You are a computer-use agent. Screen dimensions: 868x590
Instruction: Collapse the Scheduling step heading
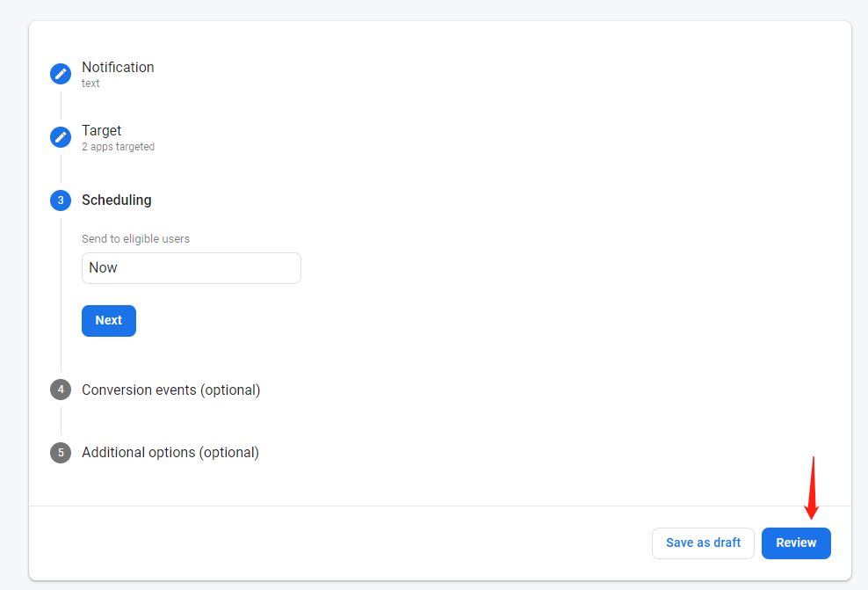117,200
